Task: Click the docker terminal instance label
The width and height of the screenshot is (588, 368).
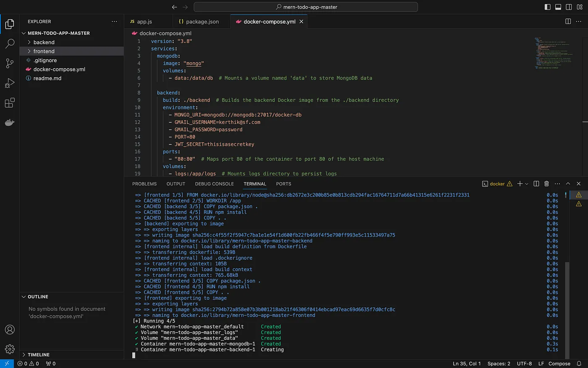Action: (497, 184)
